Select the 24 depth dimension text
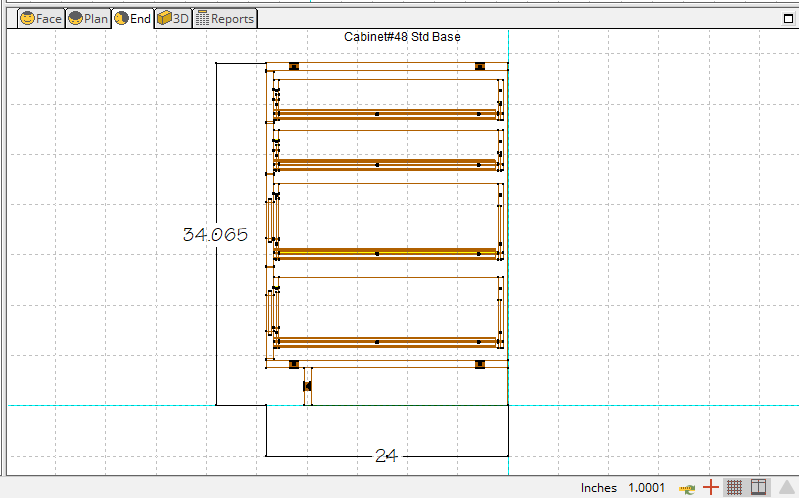This screenshot has height=498, width=799. click(x=386, y=455)
